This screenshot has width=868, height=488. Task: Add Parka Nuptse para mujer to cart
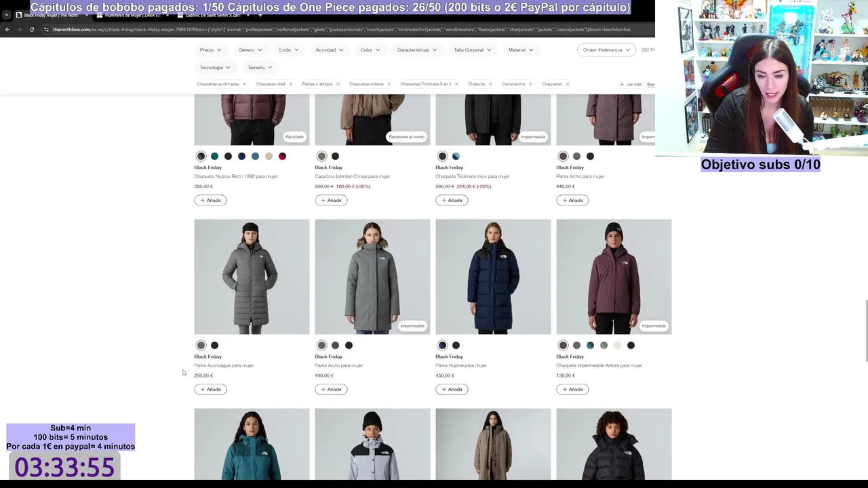[x=452, y=389]
